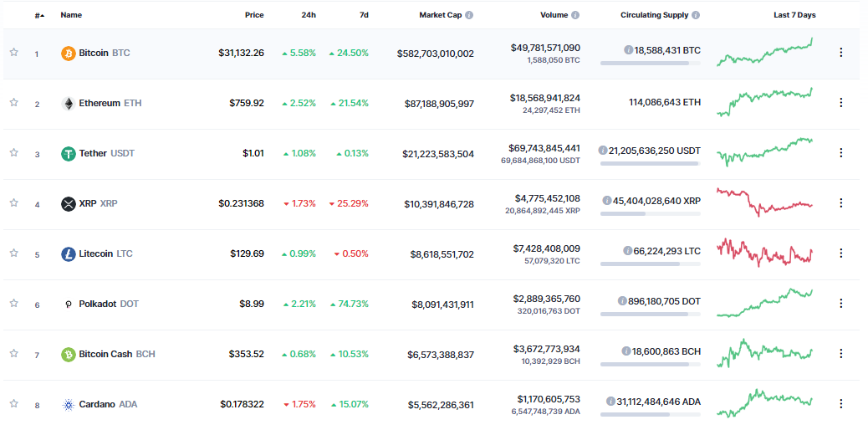
Task: Click Bitcoin market cap $582,703,010,002
Action: 435,54
